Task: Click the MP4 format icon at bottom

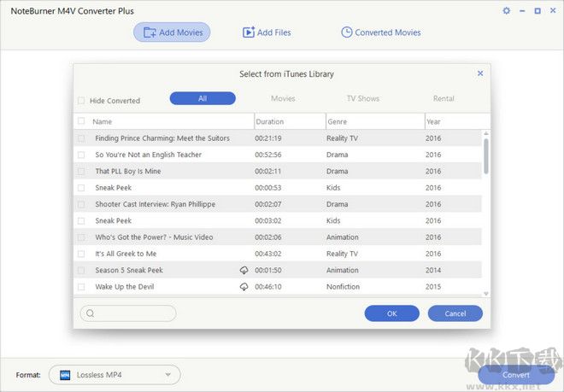Action: tap(64, 375)
